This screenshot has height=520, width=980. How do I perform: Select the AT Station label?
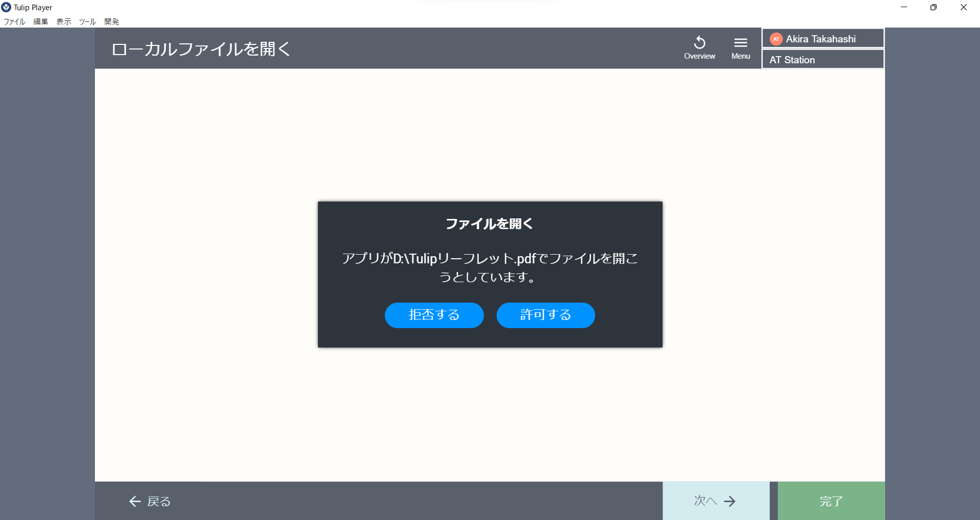pos(792,60)
